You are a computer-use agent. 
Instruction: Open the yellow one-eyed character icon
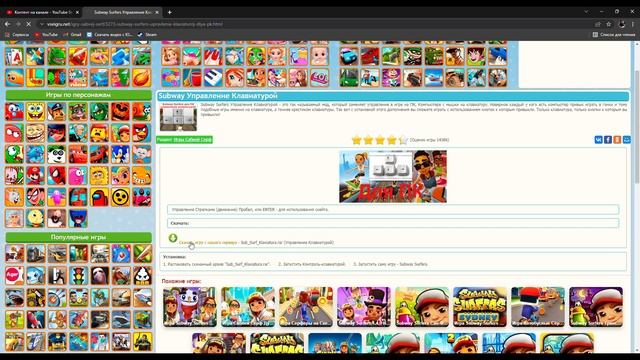[x=36, y=218]
